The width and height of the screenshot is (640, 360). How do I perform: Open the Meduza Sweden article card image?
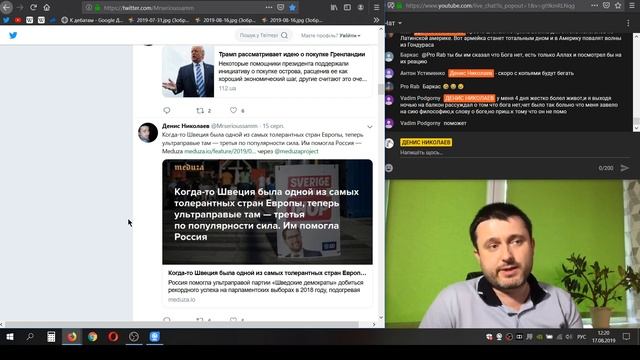267,212
